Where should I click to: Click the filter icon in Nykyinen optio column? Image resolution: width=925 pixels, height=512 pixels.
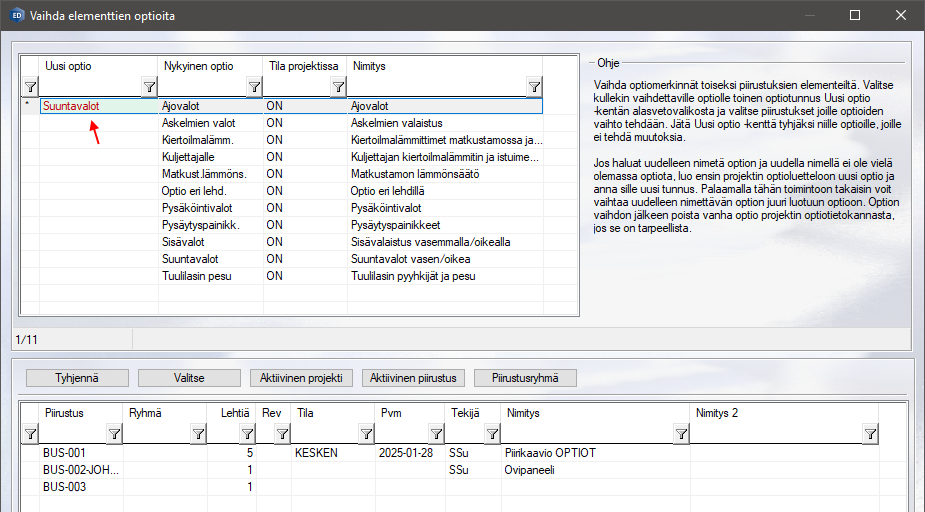coord(253,87)
